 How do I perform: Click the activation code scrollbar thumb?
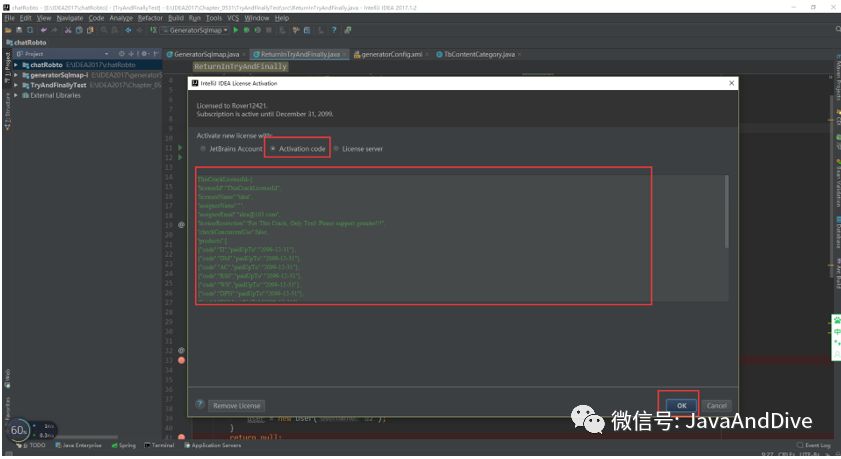coord(727,211)
